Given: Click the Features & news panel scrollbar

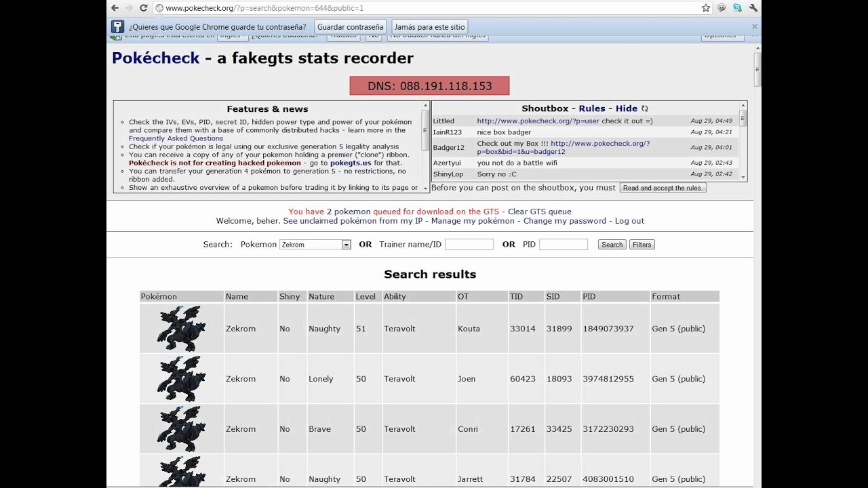Looking at the screenshot, I should coord(426,147).
